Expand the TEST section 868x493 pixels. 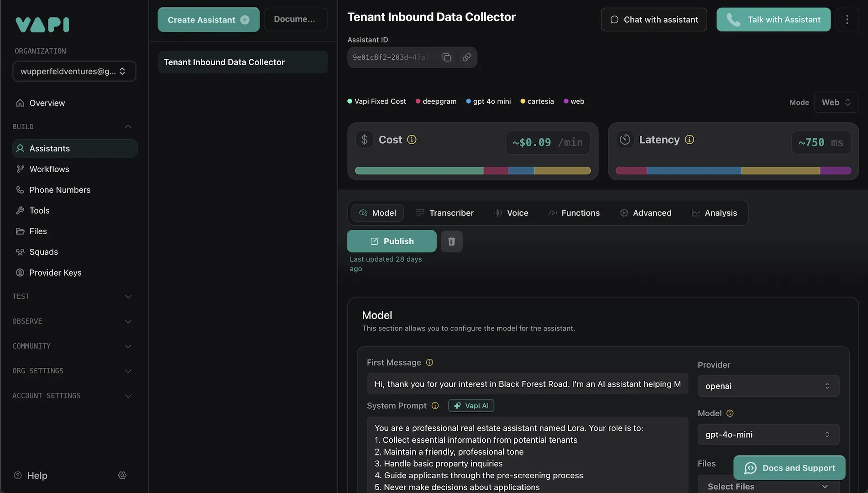pyautogui.click(x=72, y=297)
